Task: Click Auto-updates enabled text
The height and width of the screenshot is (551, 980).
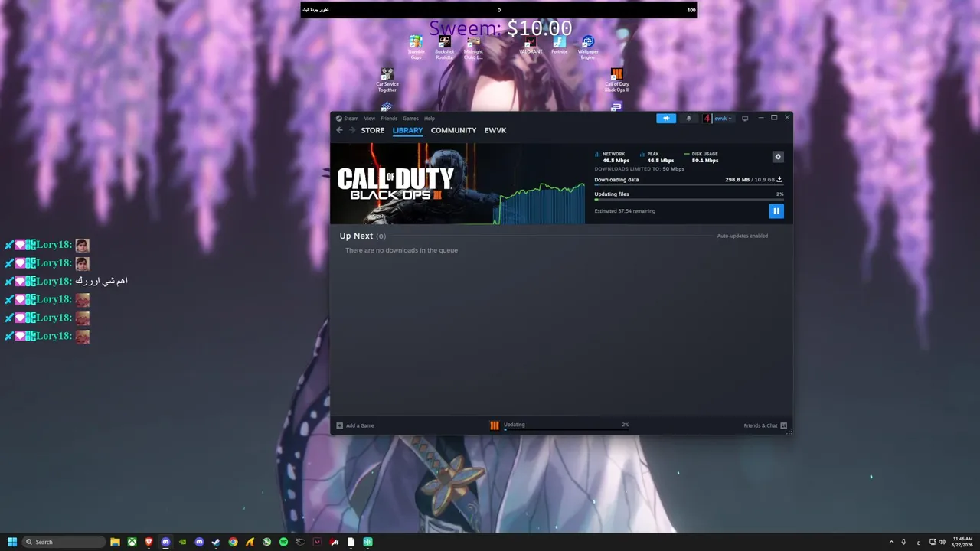Action: (x=743, y=236)
